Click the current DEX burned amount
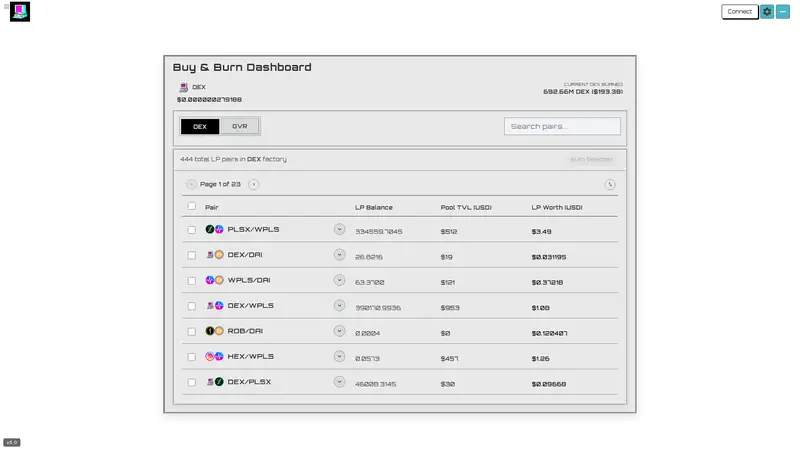 click(583, 92)
